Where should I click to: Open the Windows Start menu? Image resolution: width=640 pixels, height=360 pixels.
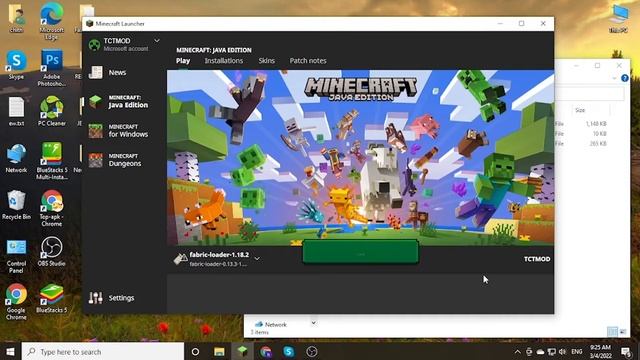(x=10, y=351)
